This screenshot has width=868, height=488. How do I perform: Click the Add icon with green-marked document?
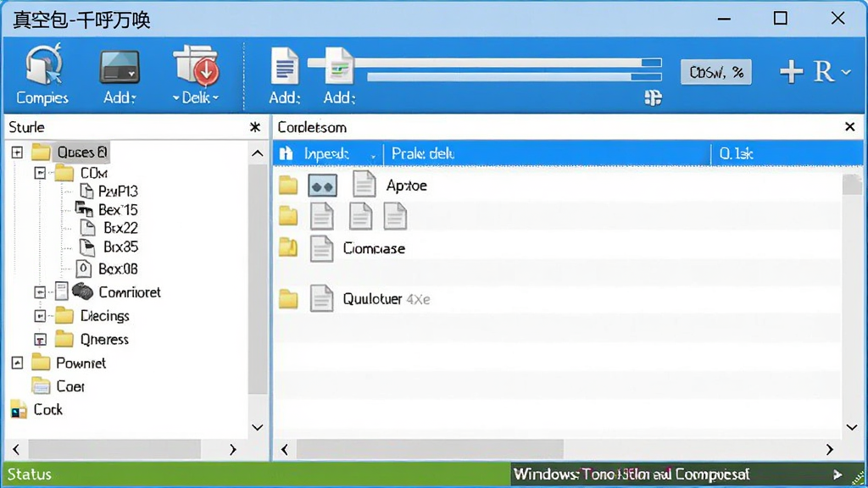pos(339,66)
